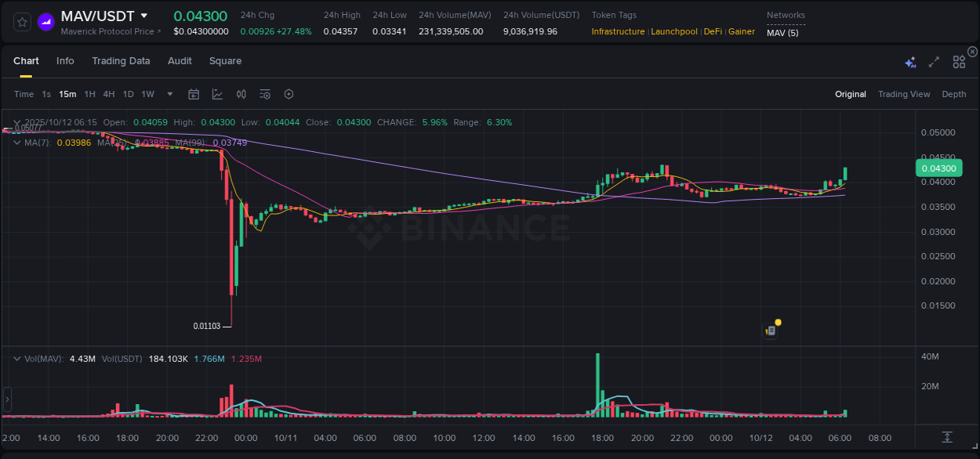Screen dimensions: 980x459
Task: Launch the AI analysis sparkle icon
Action: point(910,60)
